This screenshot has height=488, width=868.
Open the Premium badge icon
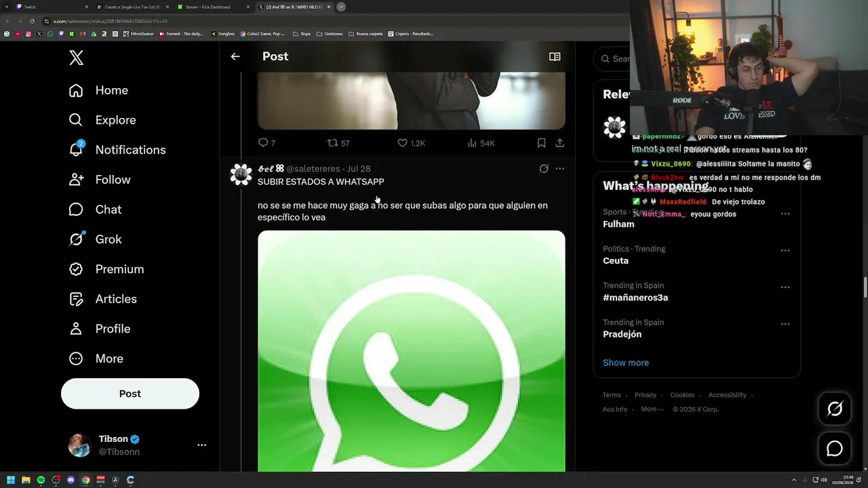76,269
